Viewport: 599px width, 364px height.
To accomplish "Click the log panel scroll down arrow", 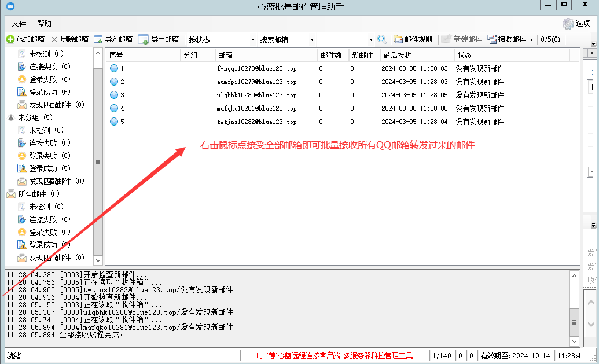I will [x=574, y=341].
